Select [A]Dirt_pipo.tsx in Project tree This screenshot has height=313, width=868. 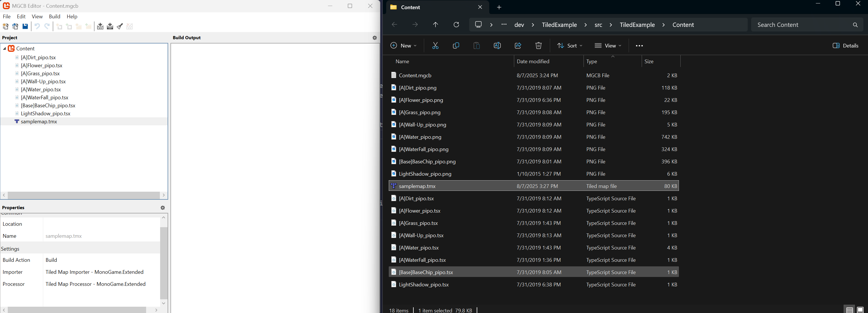coord(38,58)
